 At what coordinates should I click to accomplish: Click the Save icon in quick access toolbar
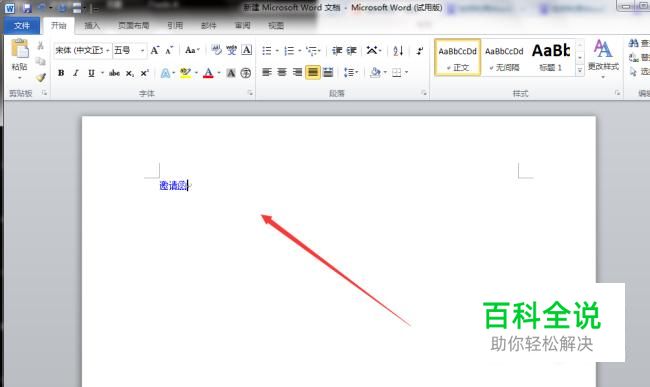click(27, 8)
